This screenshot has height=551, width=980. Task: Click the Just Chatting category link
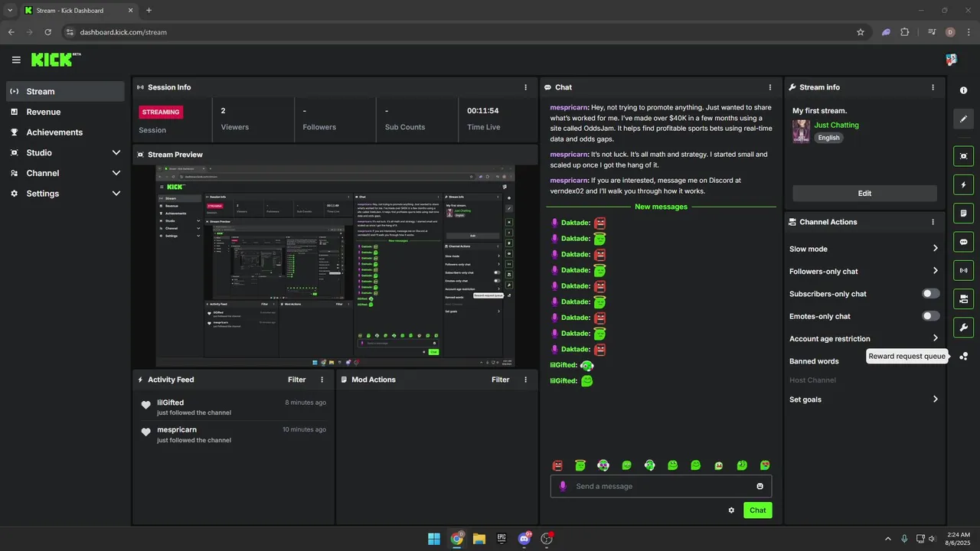836,125
